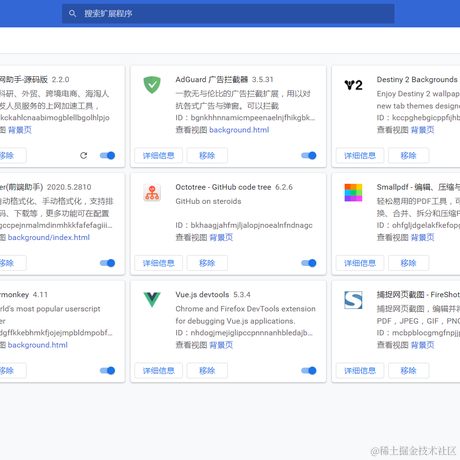
Task: Toggle the 2020.5.2810 extension switch
Action: (x=107, y=263)
